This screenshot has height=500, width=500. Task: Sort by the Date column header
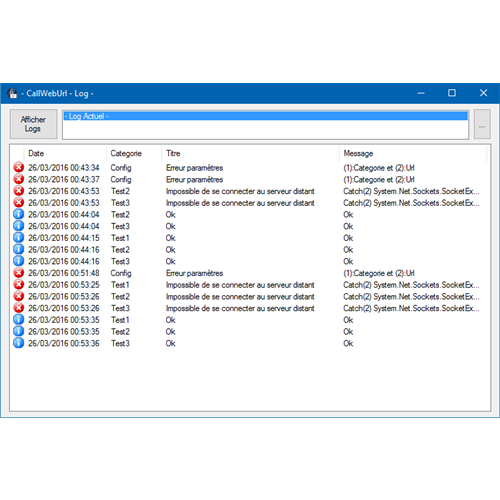65,153
